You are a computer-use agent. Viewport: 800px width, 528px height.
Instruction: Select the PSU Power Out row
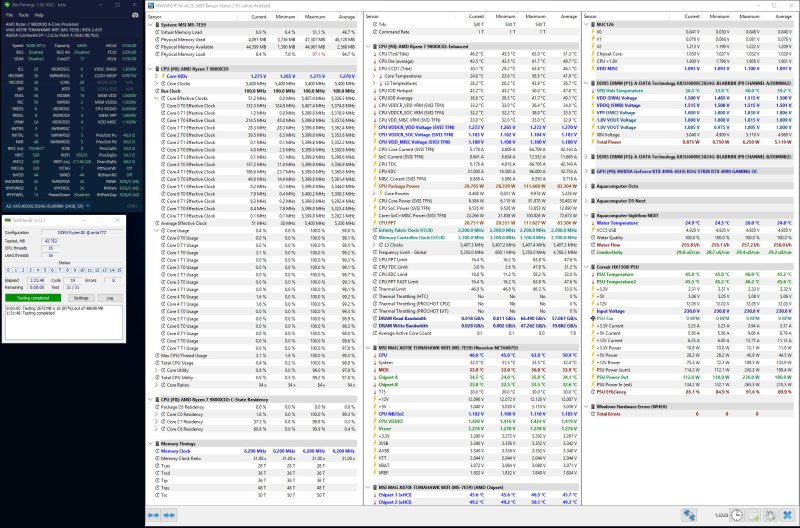[x=691, y=378]
